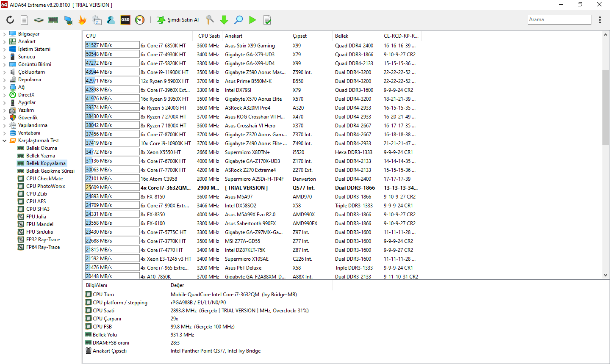610x364 pixels.
Task: Expand the Güvenlik tree node
Action: (4, 118)
